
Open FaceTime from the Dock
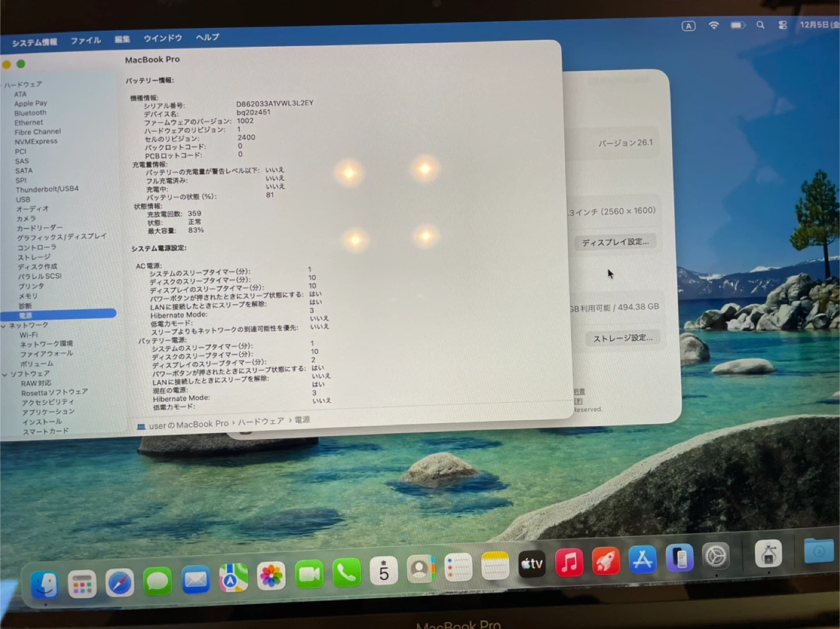(309, 575)
